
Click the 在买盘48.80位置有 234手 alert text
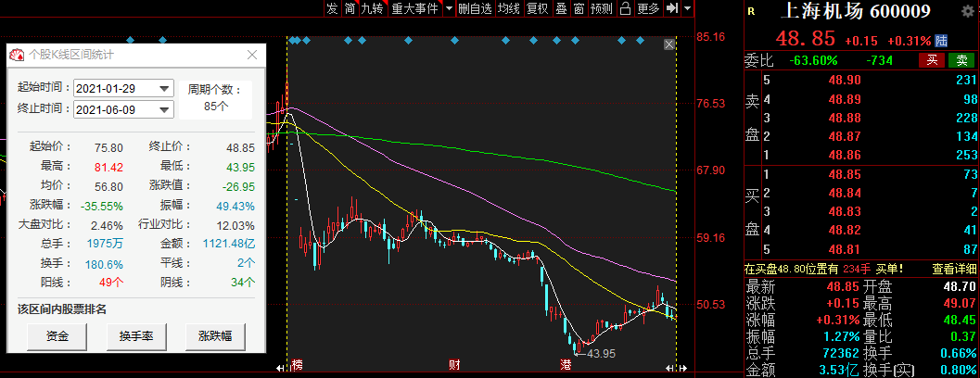(823, 270)
